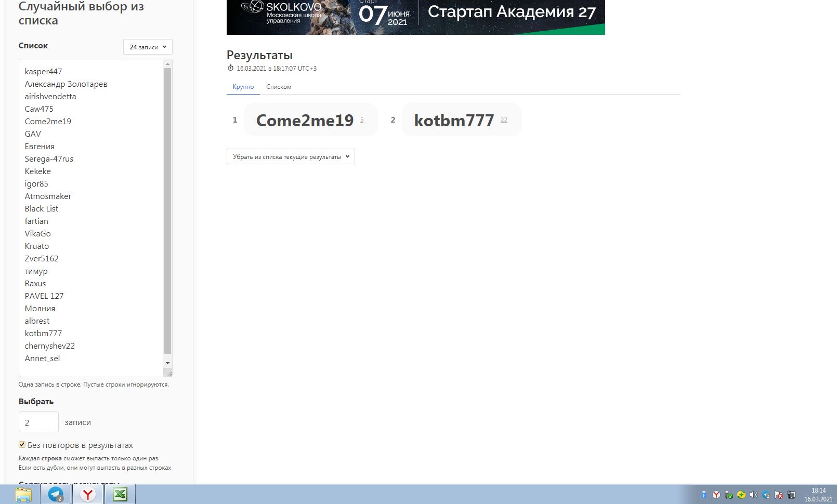This screenshot has height=504, width=837.
Task: Click the list textarea resize grip
Action: pos(168,373)
